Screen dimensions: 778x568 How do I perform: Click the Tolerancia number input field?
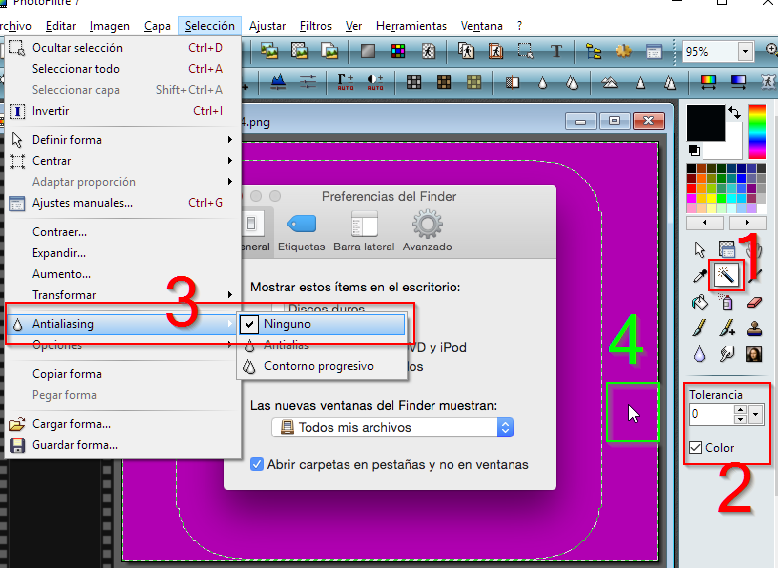click(x=712, y=414)
